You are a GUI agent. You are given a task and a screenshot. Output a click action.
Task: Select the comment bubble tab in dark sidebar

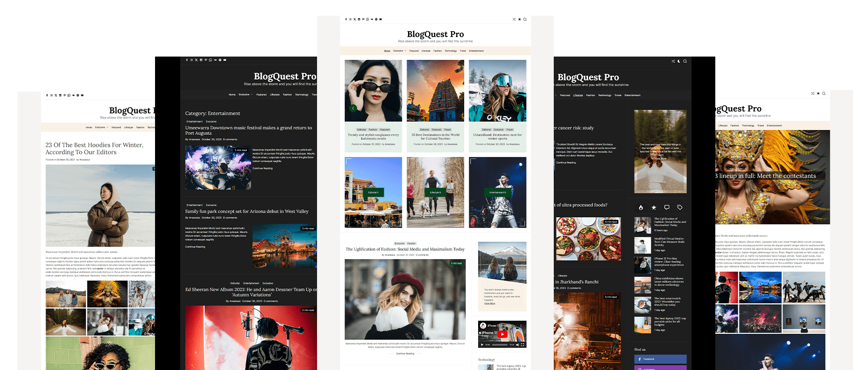(x=667, y=208)
